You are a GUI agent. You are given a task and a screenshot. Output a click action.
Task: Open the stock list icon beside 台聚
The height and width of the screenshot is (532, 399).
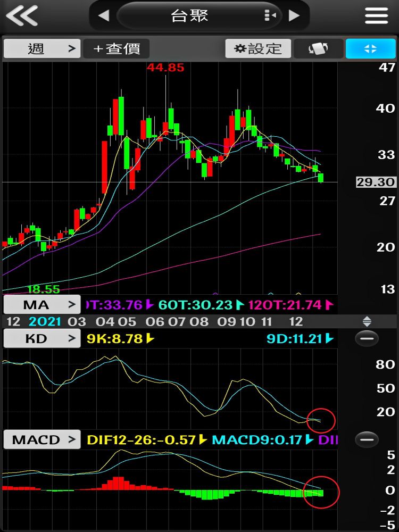pos(270,16)
